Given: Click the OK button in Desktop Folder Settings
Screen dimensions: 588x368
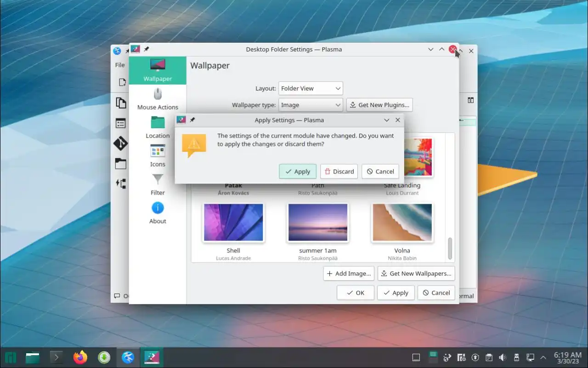Looking at the screenshot, I should pos(356,293).
